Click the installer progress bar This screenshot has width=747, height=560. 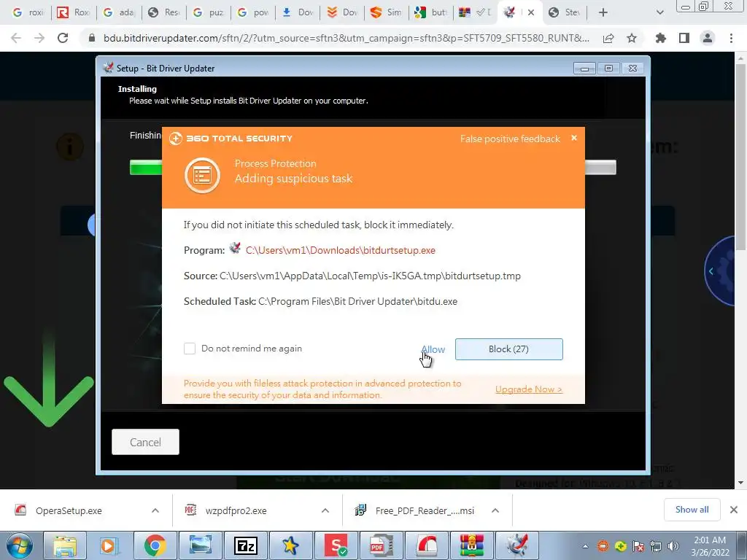click(x=373, y=167)
